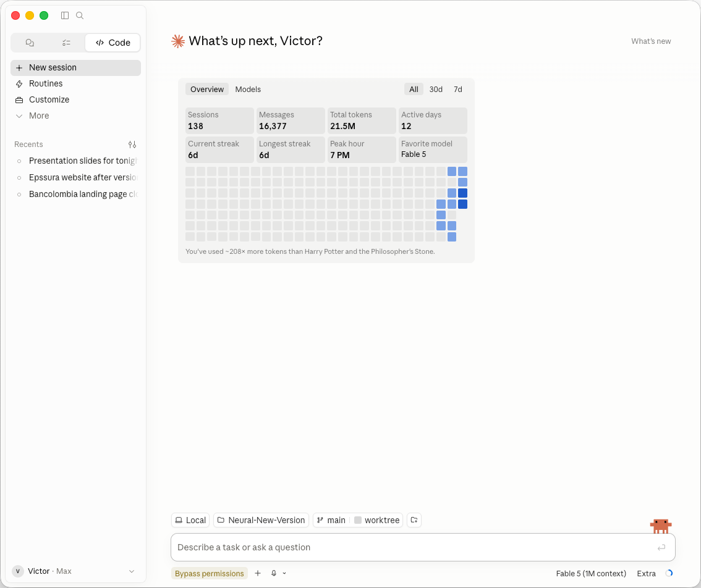Click the Messages 16,377 stat card
The width and height of the screenshot is (701, 588).
pyautogui.click(x=291, y=120)
